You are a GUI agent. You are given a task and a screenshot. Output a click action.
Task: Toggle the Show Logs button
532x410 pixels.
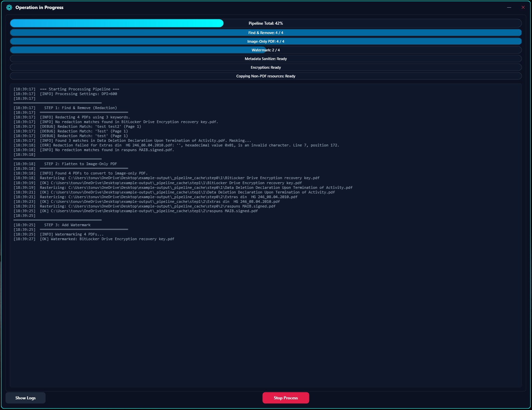pos(25,398)
